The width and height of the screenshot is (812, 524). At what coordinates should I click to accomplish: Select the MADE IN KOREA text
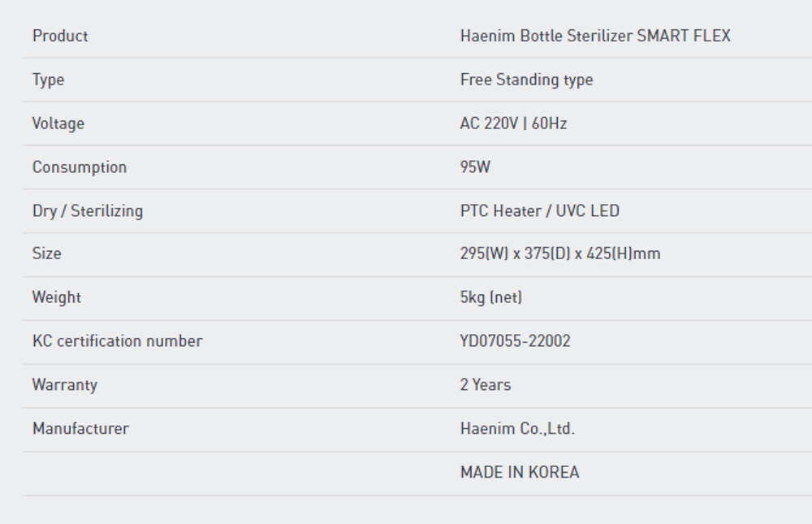coord(519,472)
